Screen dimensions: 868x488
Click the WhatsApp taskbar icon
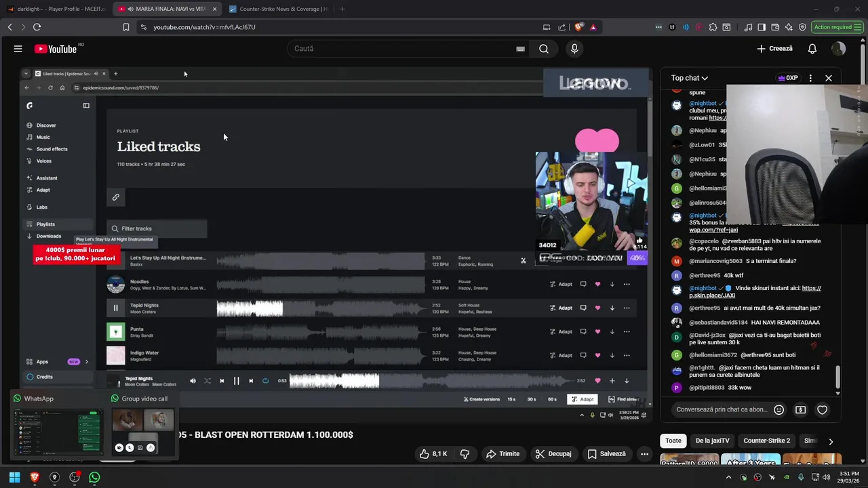pos(94,477)
